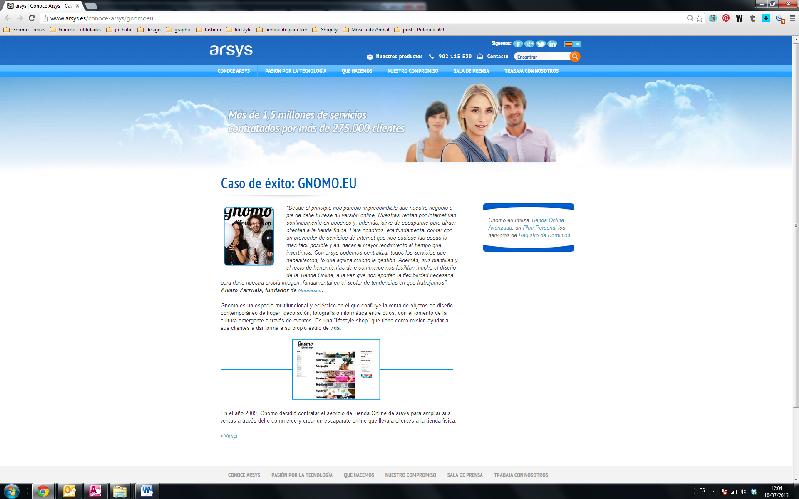The height and width of the screenshot is (499, 799).
Task: Click the Pinterest extension icon
Action: [x=726, y=18]
